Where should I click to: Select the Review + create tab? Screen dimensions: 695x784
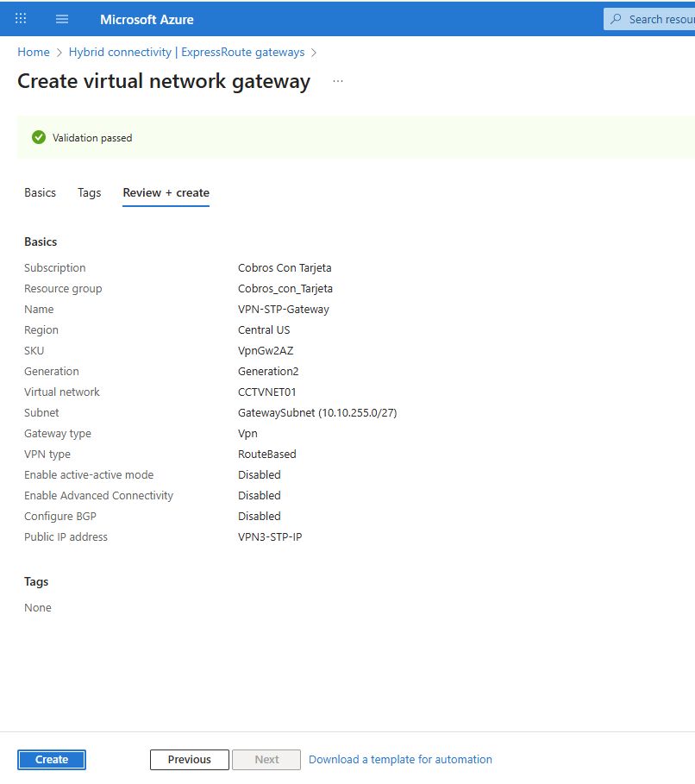coord(166,192)
